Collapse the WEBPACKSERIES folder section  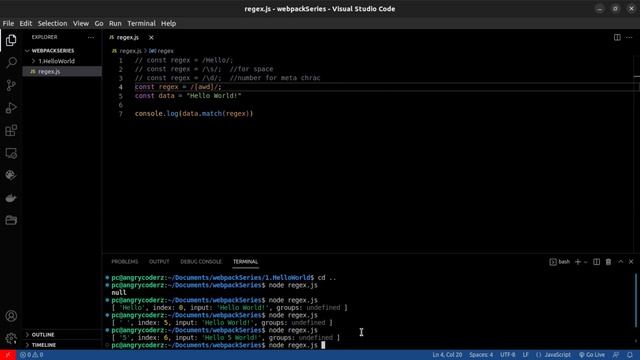52,51
